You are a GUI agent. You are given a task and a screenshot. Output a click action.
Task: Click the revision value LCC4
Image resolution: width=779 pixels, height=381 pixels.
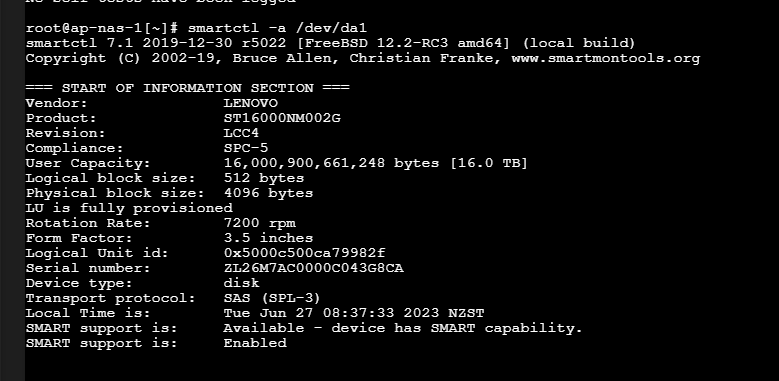pyautogui.click(x=241, y=133)
